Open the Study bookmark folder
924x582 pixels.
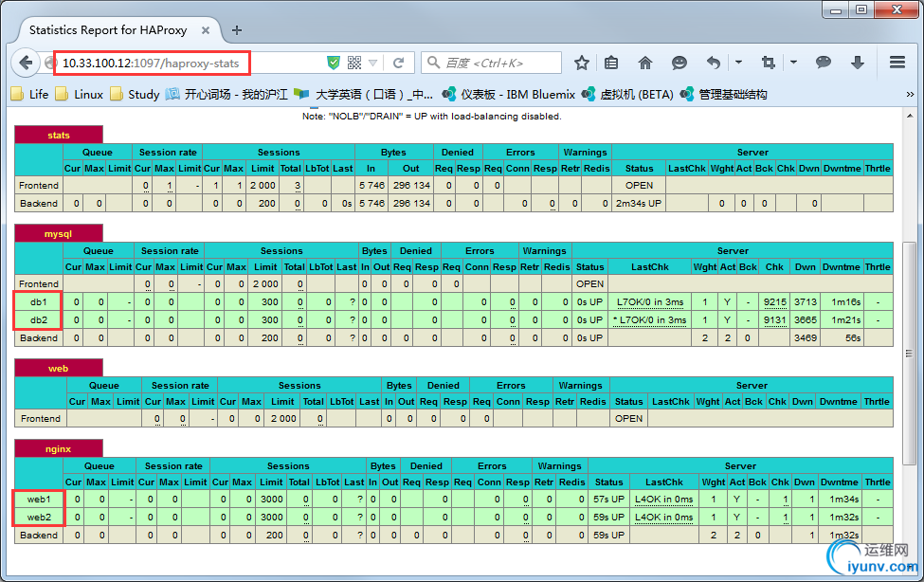click(135, 95)
